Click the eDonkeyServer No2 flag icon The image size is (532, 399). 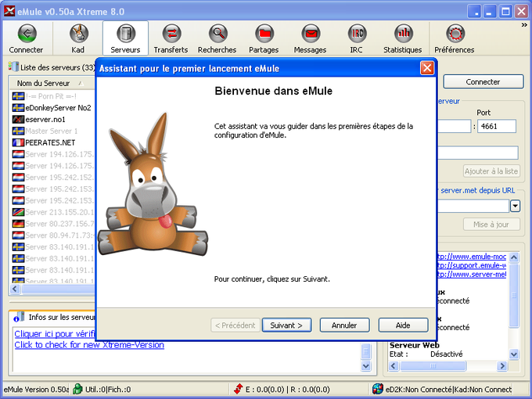coord(18,108)
